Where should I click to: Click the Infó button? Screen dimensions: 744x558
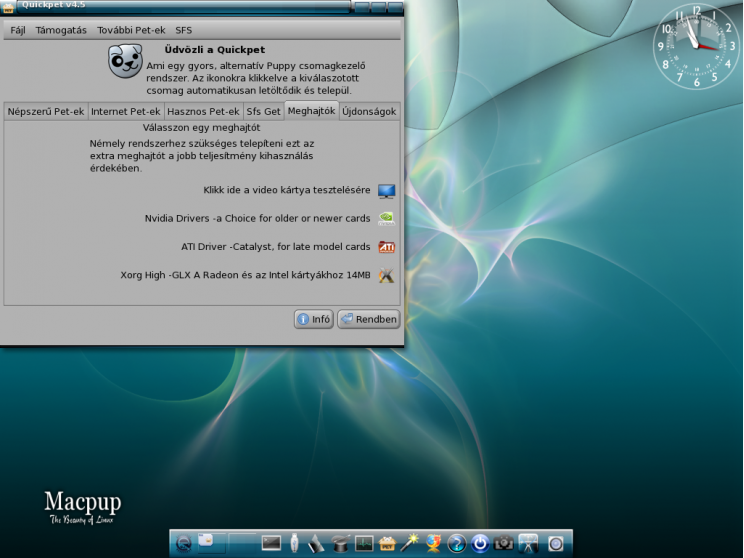[x=314, y=319]
